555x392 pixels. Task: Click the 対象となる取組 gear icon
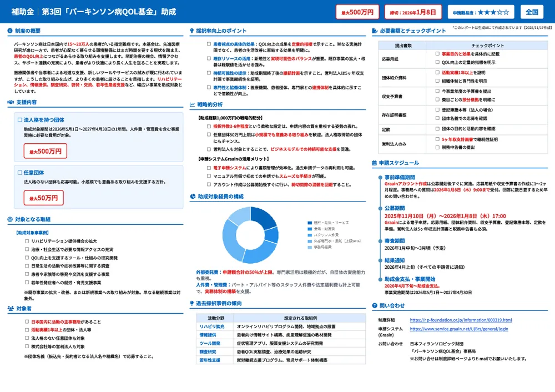9,219
